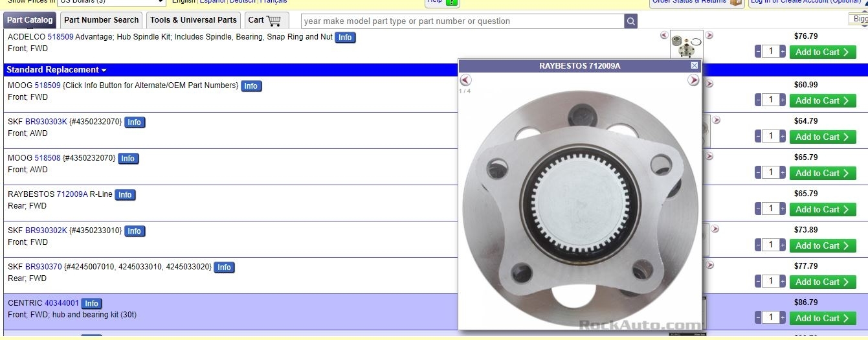The width and height of the screenshot is (868, 340).
Task: Next thumbnail arrow for MOOG 518509 row
Action: point(709,84)
